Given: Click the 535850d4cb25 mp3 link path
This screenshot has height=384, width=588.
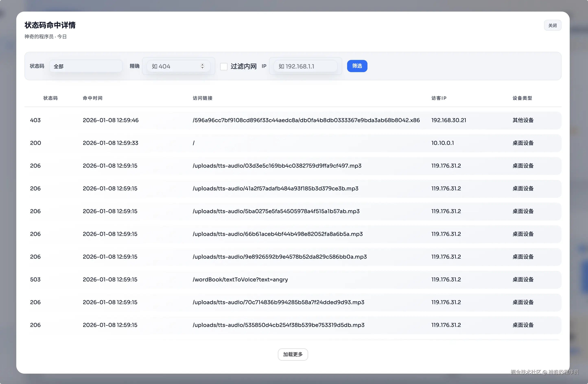Looking at the screenshot, I should coord(278,325).
